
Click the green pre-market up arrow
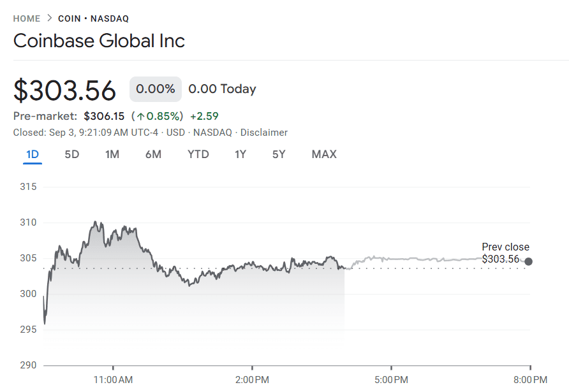coord(140,116)
